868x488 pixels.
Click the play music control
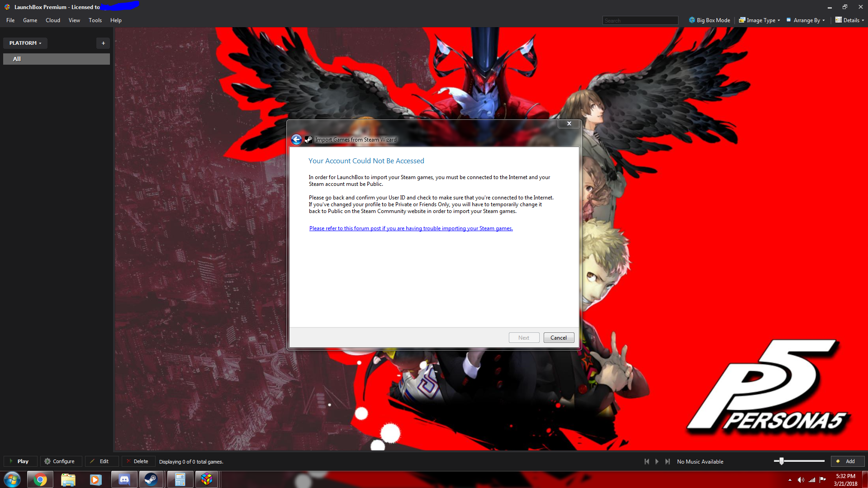tap(657, 461)
